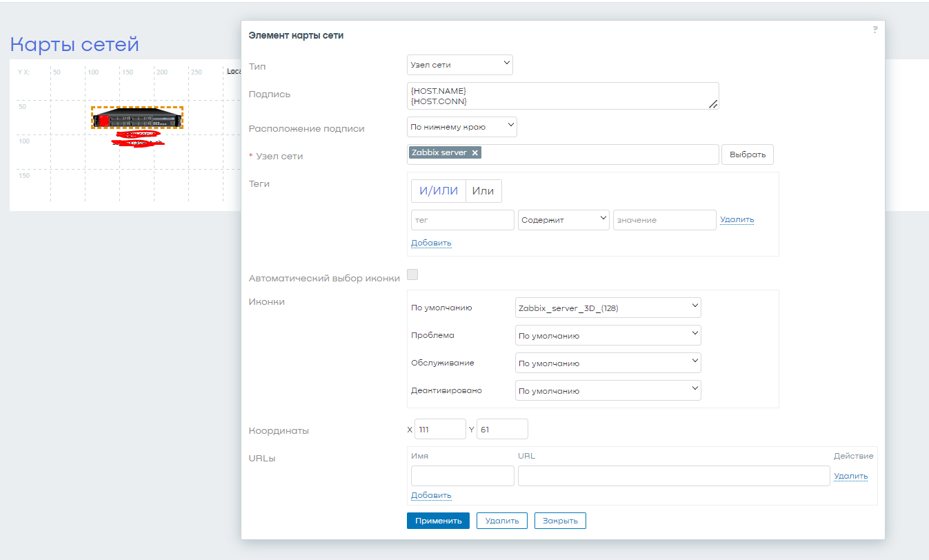The height and width of the screenshot is (560, 929).
Task: Open the Расположение подписи dropdown
Action: tap(461, 127)
